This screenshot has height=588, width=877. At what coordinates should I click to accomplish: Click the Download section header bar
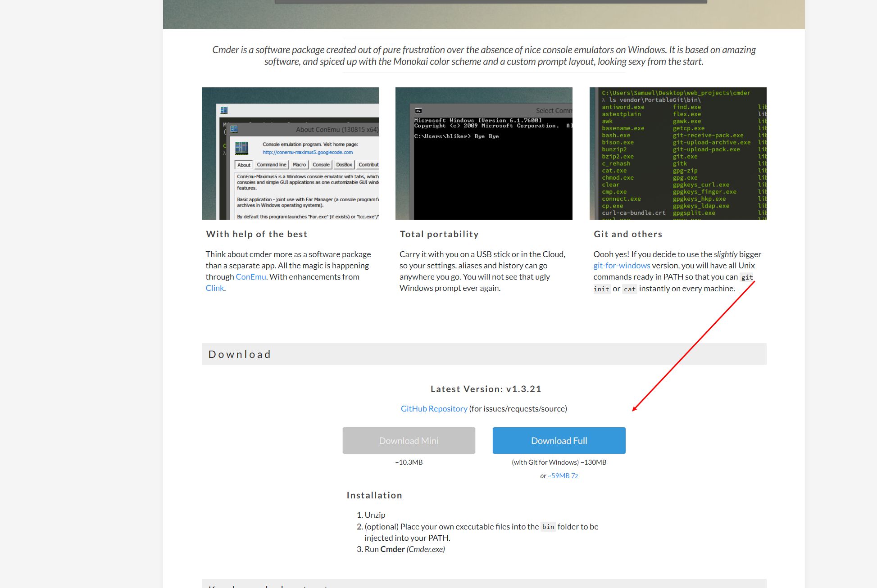(484, 354)
